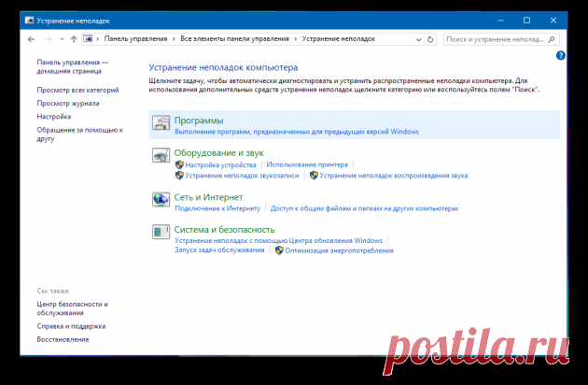This screenshot has width=588, height=385.
Task: Open Настройка in left pane
Action: click(x=53, y=117)
